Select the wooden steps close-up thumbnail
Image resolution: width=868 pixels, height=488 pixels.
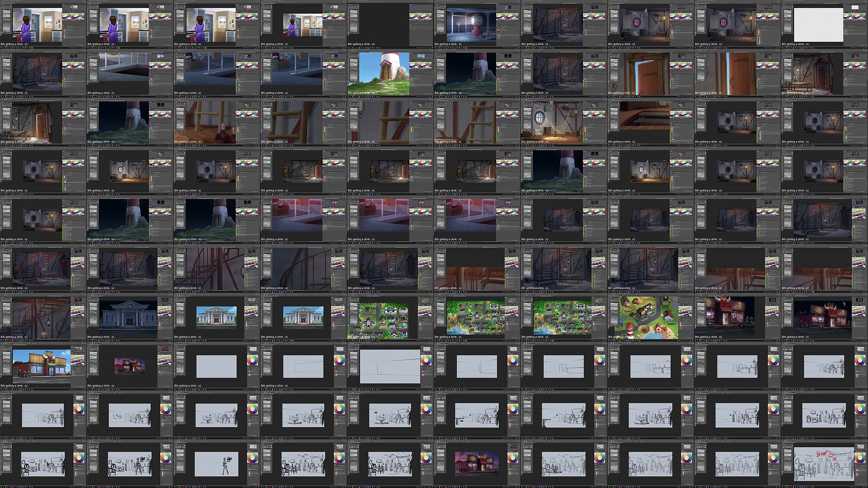click(651, 122)
